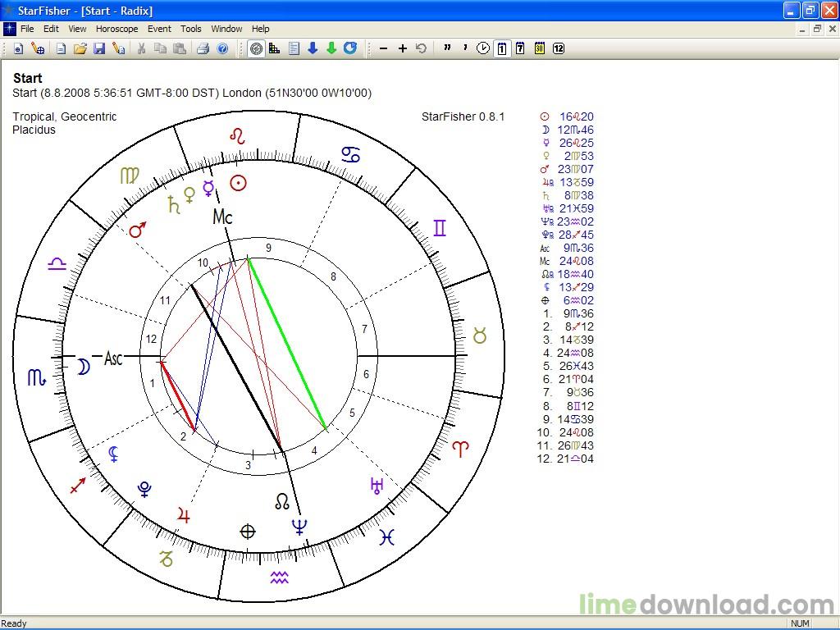The image size is (840, 630).
Task: Toggle the radix chart wheel view button
Action: pyautogui.click(x=257, y=48)
